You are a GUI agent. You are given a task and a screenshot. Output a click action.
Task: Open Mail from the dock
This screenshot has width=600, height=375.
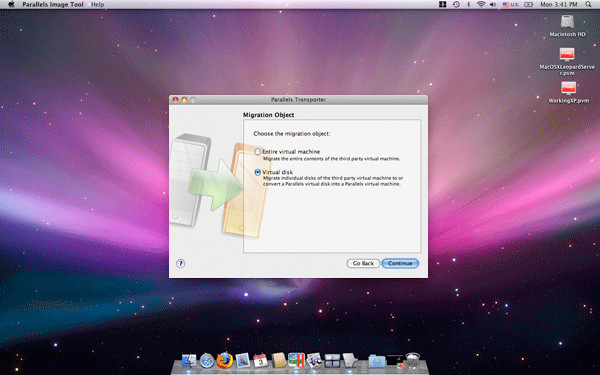(x=243, y=360)
